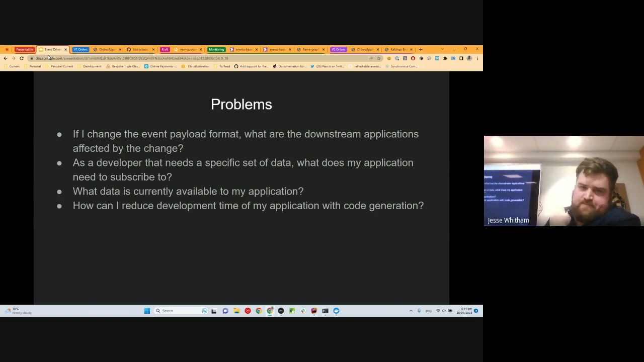Image resolution: width=644 pixels, height=362 pixels.
Task: Bookmark this page with the star icon
Action: click(379, 58)
